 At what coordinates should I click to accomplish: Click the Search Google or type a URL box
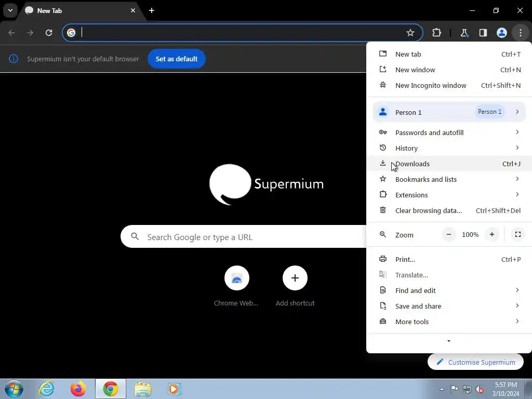(243, 236)
